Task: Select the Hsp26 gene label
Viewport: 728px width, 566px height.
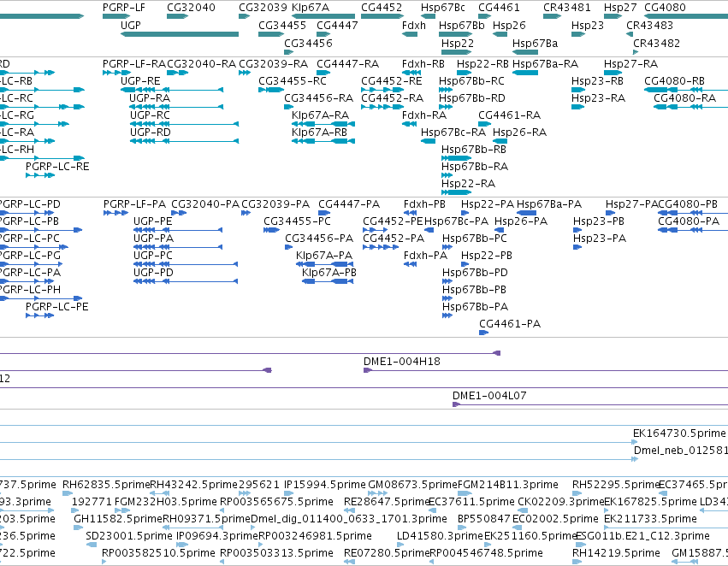Action: point(509,26)
